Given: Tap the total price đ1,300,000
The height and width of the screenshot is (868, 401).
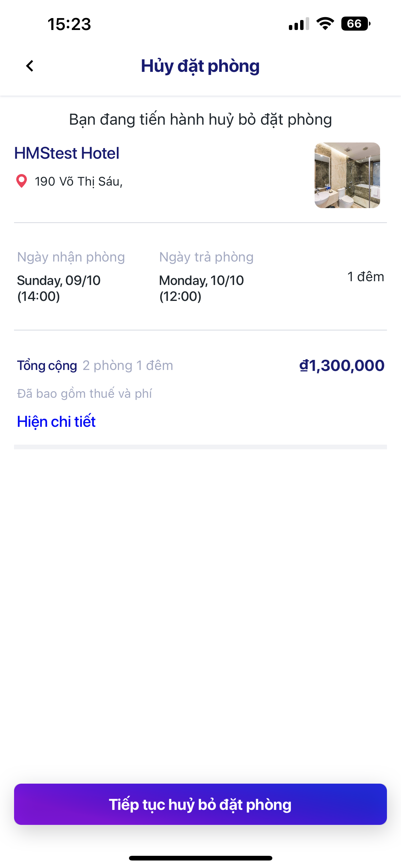Looking at the screenshot, I should 342,366.
